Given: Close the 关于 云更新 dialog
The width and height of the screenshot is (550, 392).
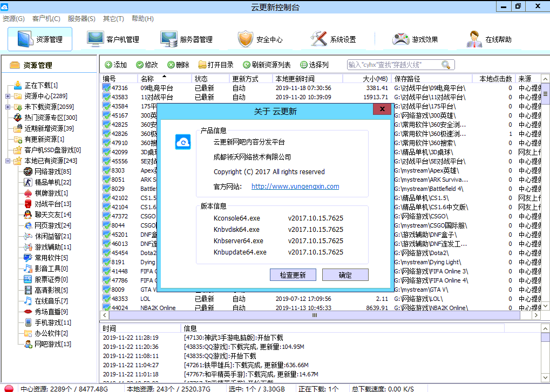Looking at the screenshot, I should [382, 109].
